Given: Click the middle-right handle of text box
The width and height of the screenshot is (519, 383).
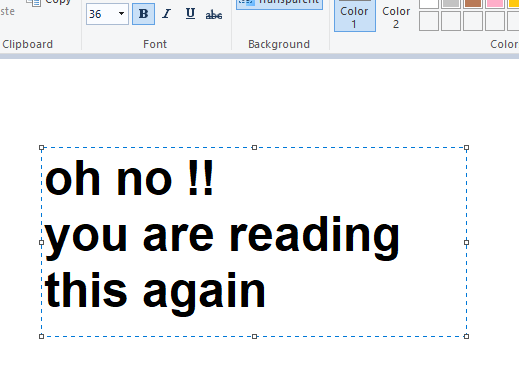Looking at the screenshot, I should [x=466, y=242].
